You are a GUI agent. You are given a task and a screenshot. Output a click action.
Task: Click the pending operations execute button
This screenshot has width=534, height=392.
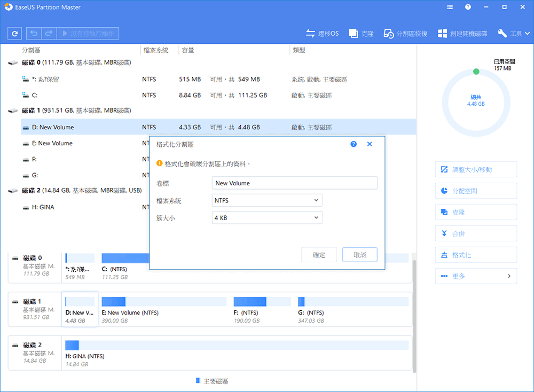click(x=88, y=33)
